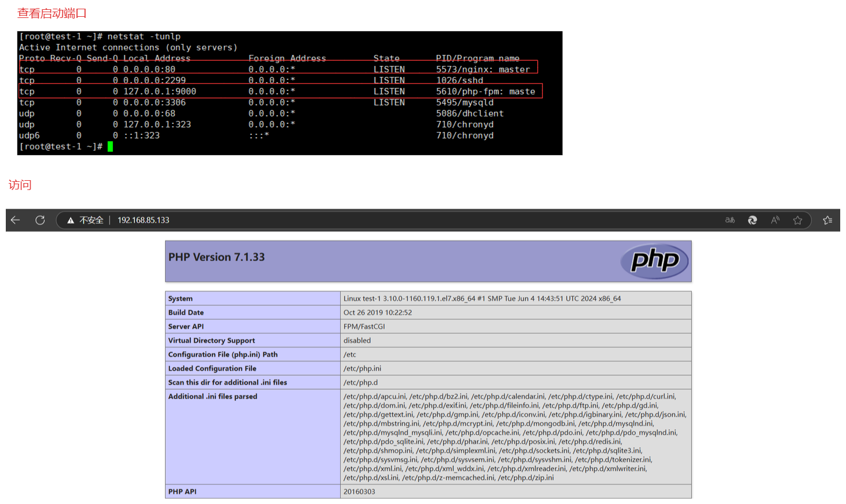846x504 pixels.
Task: Select Oct 26 2019 10:22:52 value
Action: click(378, 313)
